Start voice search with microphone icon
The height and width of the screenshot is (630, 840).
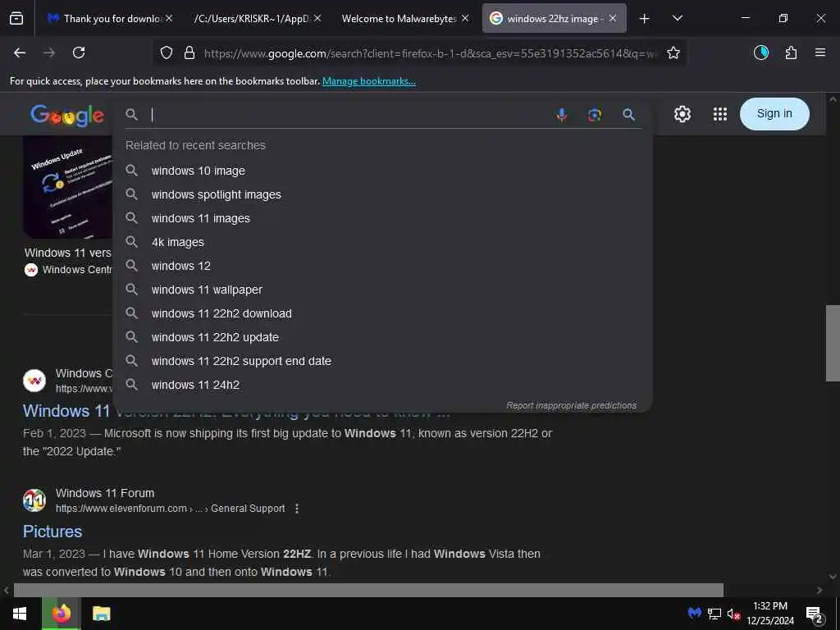coord(561,115)
